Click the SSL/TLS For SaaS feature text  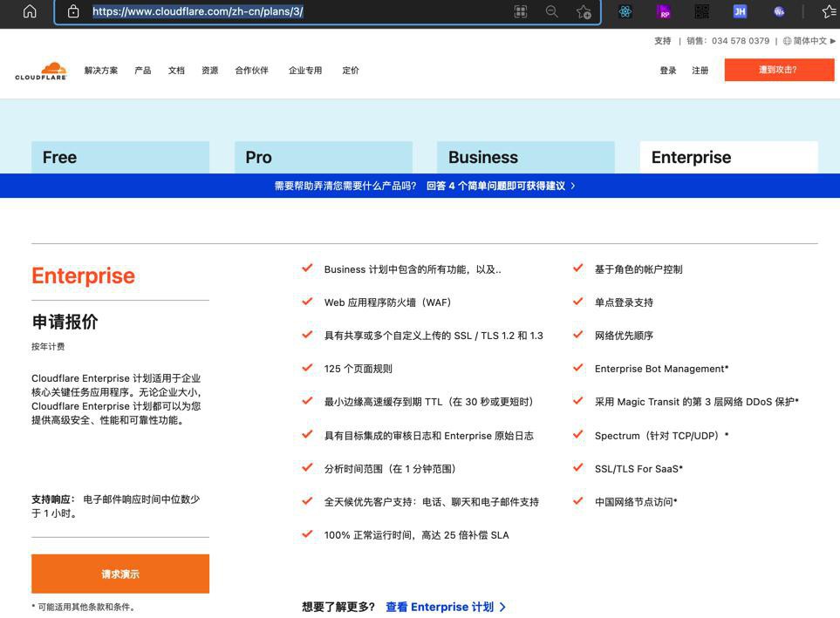click(639, 469)
